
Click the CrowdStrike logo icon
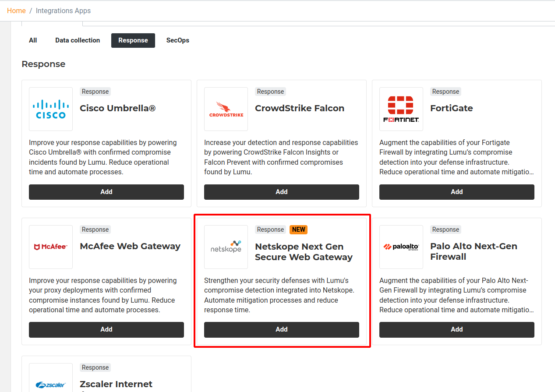point(226,109)
